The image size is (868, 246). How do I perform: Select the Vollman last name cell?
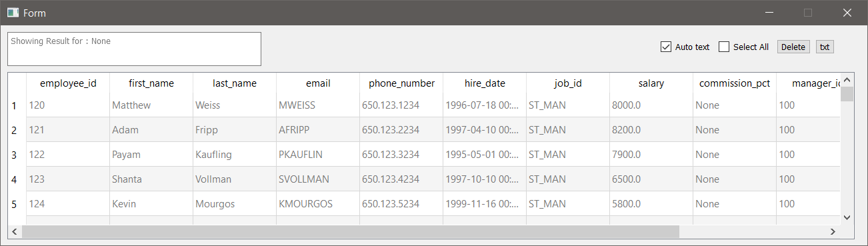click(x=235, y=179)
